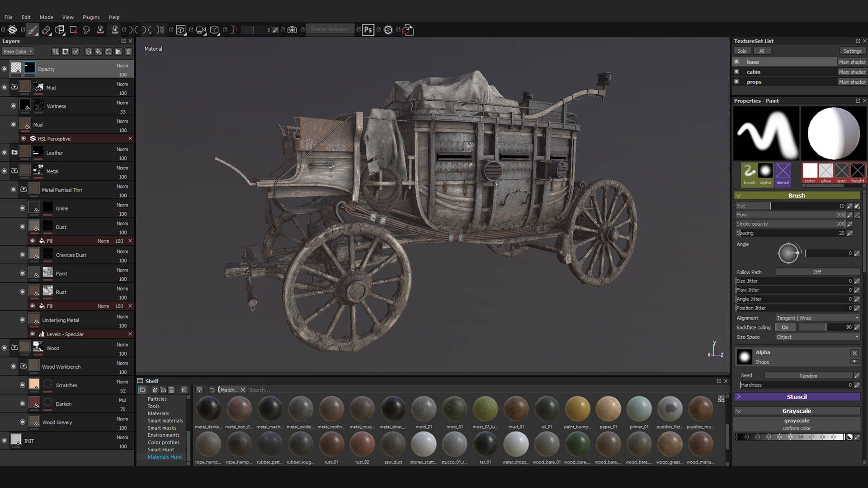
Task: Open the Size Space dropdown set to Object
Action: [x=816, y=337]
